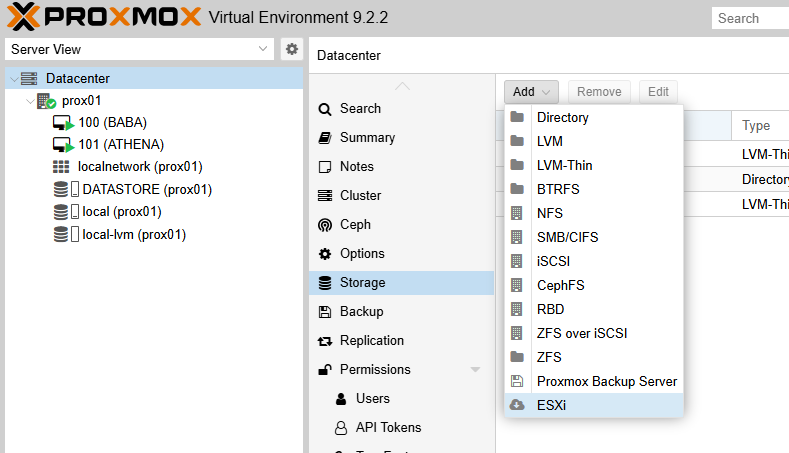Click the Ceph logo icon
Image resolution: width=789 pixels, height=453 pixels.
pos(325,225)
